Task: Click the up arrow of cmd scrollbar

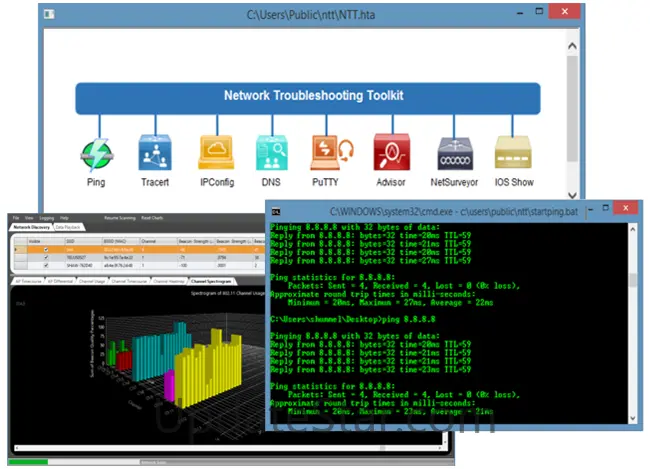Action: 633,229
